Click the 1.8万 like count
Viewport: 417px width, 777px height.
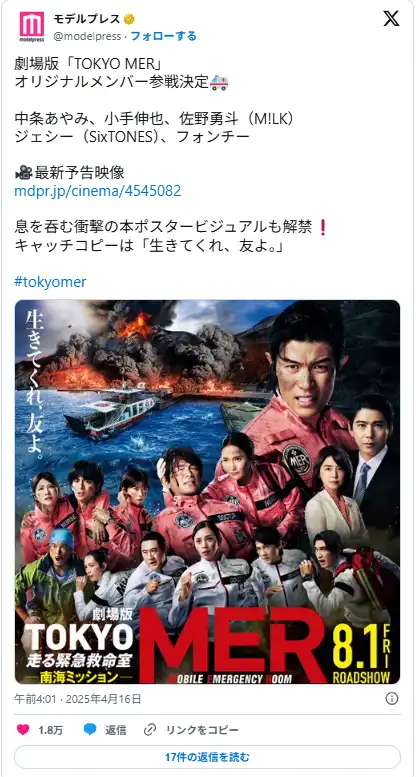51,730
